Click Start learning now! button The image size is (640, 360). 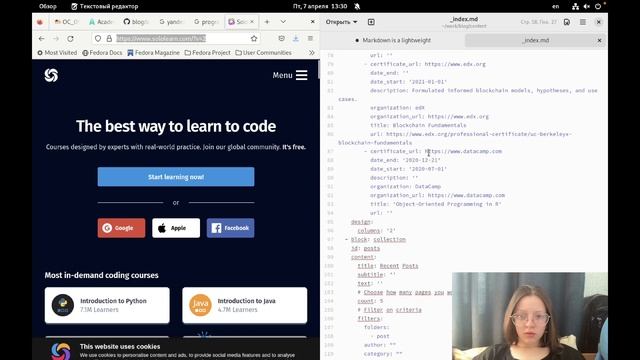[x=176, y=177]
